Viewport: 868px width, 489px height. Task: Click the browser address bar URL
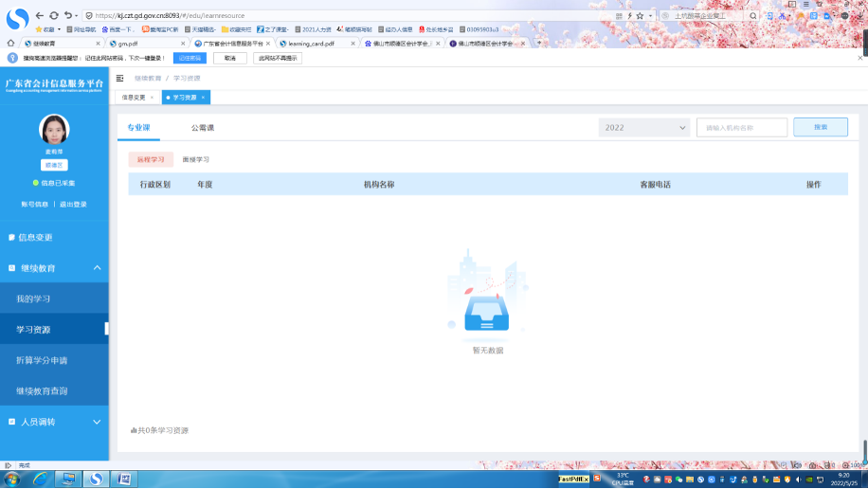(170, 16)
